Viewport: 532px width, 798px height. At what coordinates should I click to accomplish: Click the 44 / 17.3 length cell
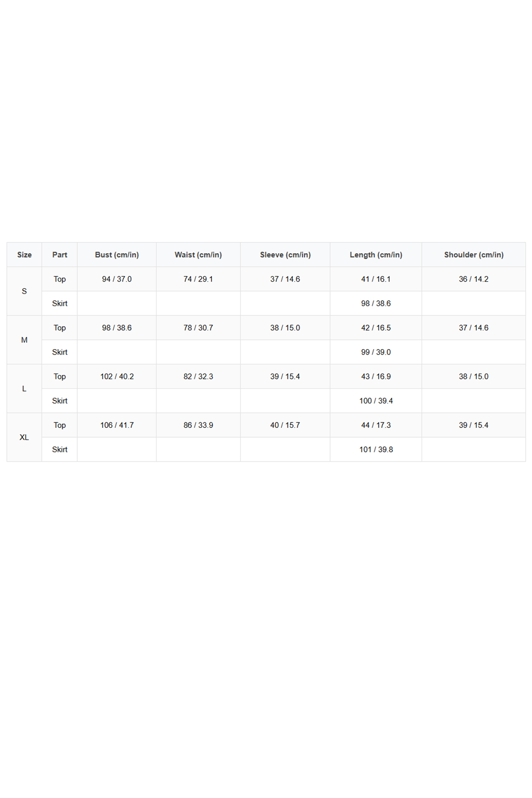click(376, 425)
